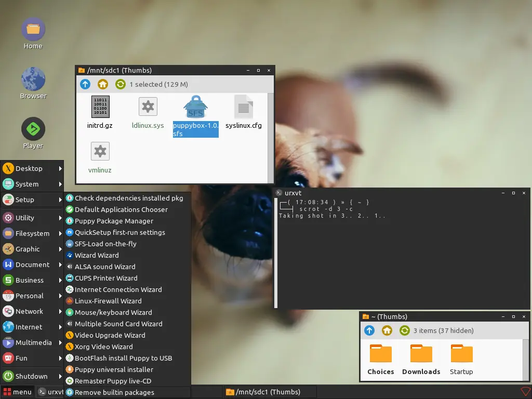Open Internet Connection Wizard
532x399 pixels.
pyautogui.click(x=128, y=290)
